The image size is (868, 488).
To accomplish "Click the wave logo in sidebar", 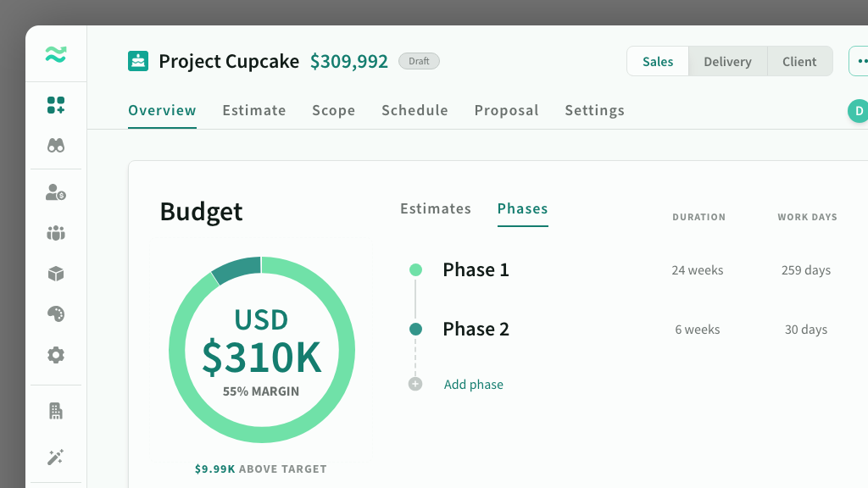I will (56, 55).
